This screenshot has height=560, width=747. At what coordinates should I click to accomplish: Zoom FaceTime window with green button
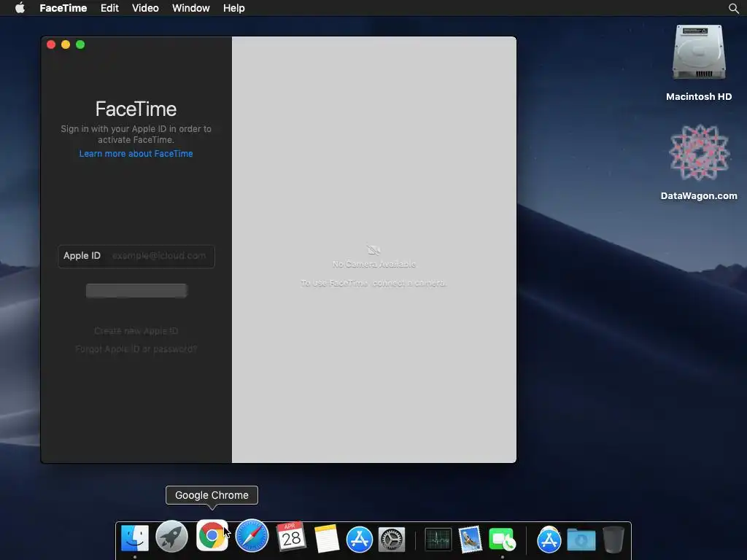(x=80, y=44)
